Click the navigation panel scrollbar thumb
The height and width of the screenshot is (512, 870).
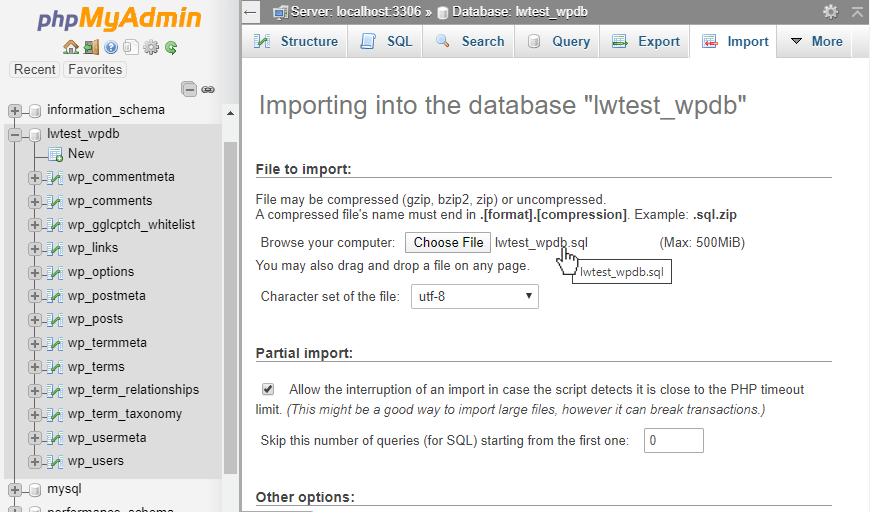click(x=230, y=308)
